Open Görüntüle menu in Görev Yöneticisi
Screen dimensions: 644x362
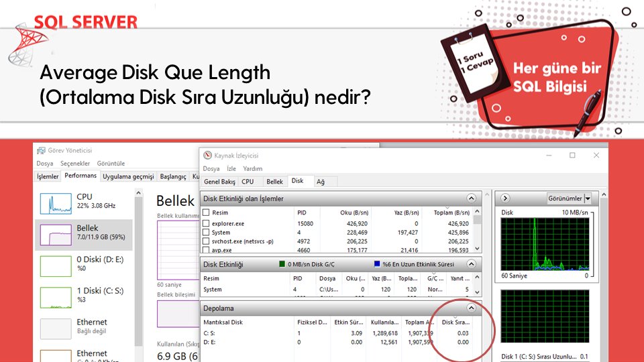111,164
